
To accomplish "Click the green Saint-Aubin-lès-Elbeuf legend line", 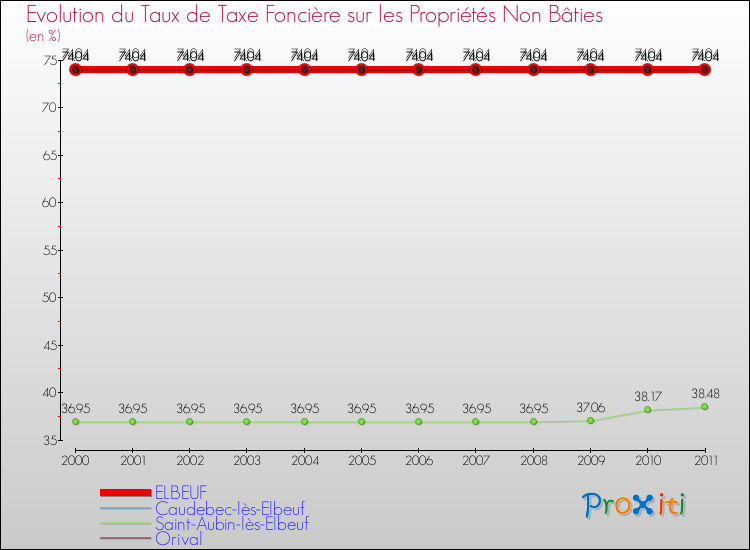I will point(126,523).
